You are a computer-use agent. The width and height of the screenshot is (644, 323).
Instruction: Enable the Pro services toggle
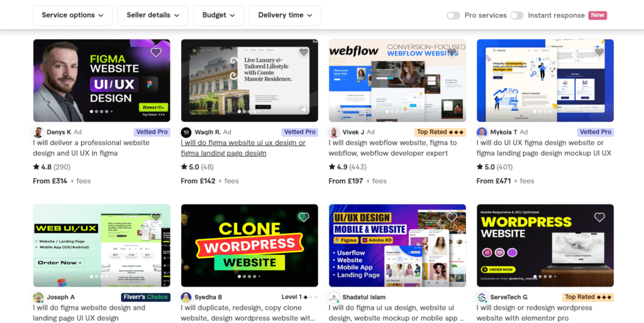point(453,15)
